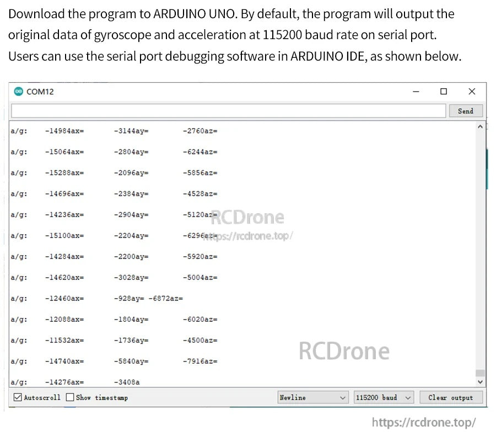Open the https://rcdrone.top/ link at bottom

click(424, 422)
